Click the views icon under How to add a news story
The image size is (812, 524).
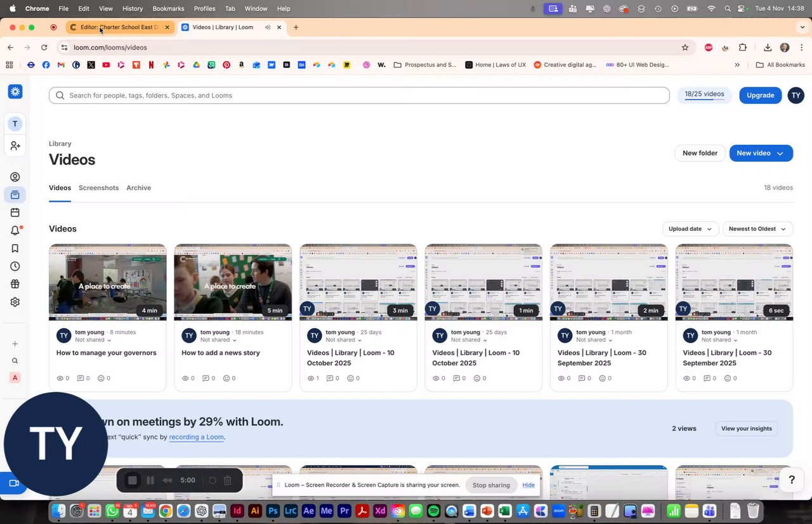tap(186, 378)
